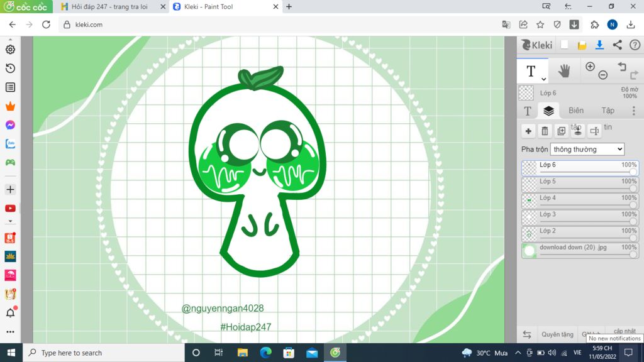
Task: Open sidebar notifications bell
Action: coord(11,313)
